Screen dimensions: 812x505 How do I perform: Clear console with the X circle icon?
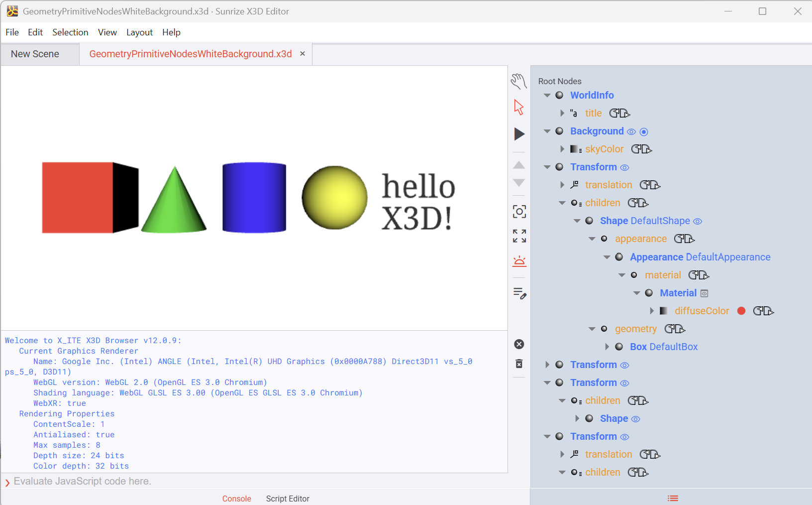(519, 344)
